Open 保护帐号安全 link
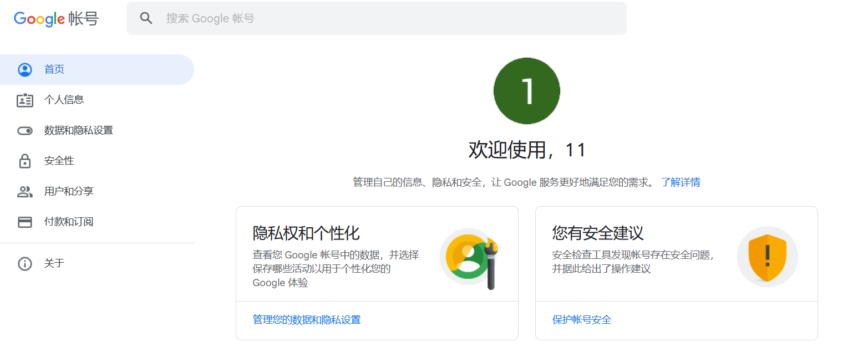Screen dimensions: 868x352 click(x=582, y=320)
